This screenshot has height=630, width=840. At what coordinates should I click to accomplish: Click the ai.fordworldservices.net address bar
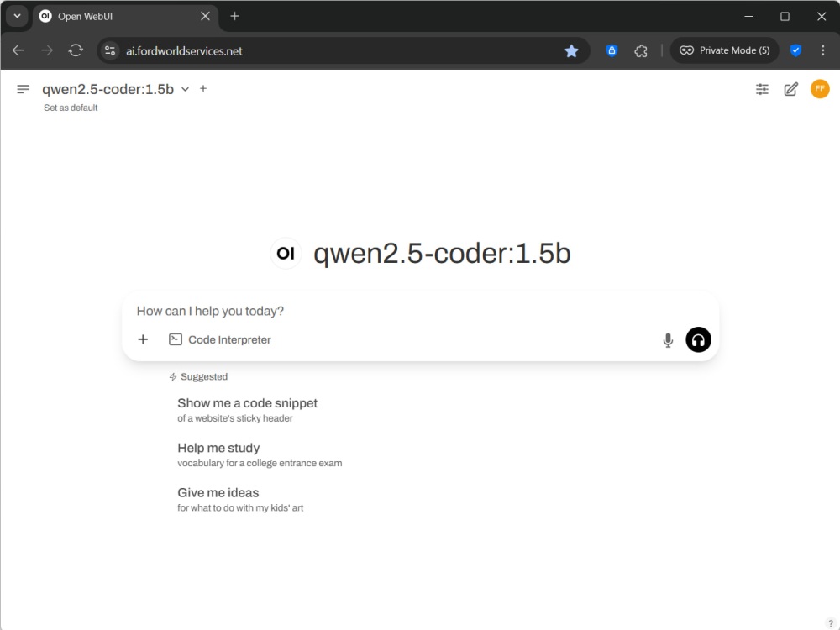point(343,51)
